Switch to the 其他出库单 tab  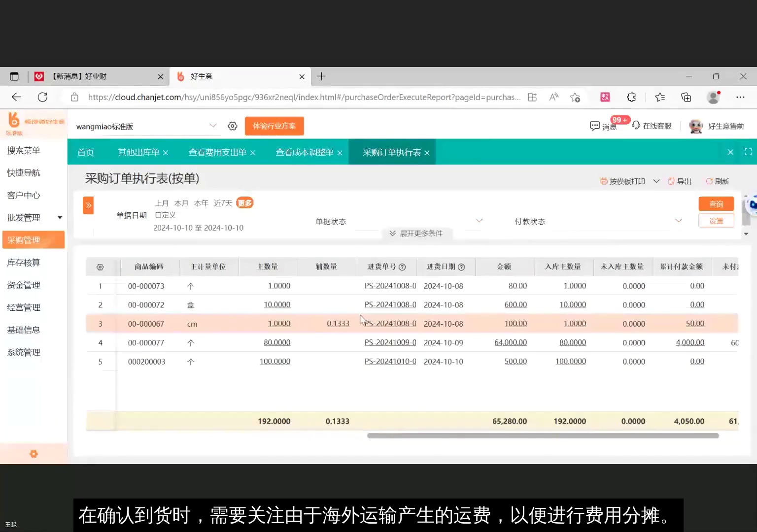pos(138,152)
